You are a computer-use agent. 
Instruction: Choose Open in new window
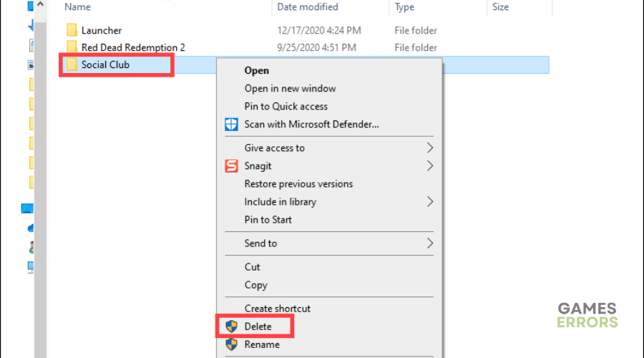(x=290, y=88)
